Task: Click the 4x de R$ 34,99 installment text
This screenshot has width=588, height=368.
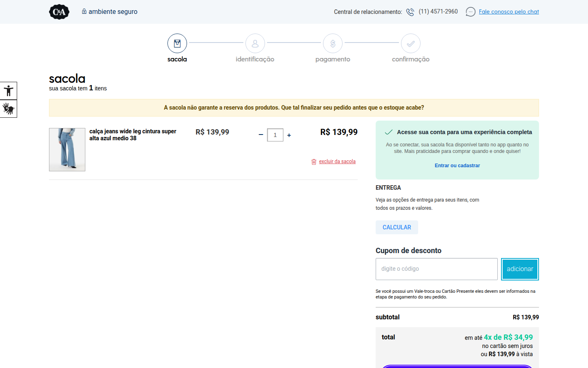Action: pos(508,337)
